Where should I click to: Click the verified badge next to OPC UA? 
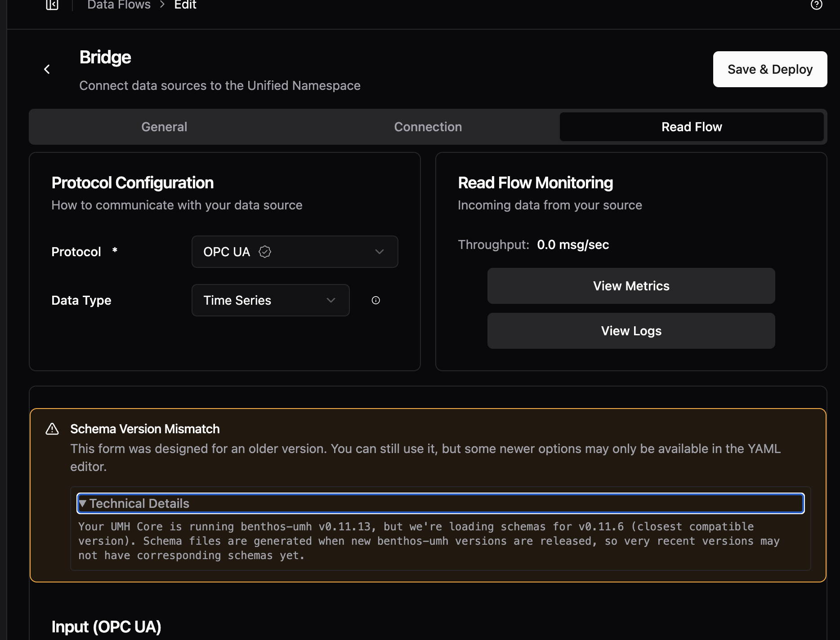(x=265, y=252)
